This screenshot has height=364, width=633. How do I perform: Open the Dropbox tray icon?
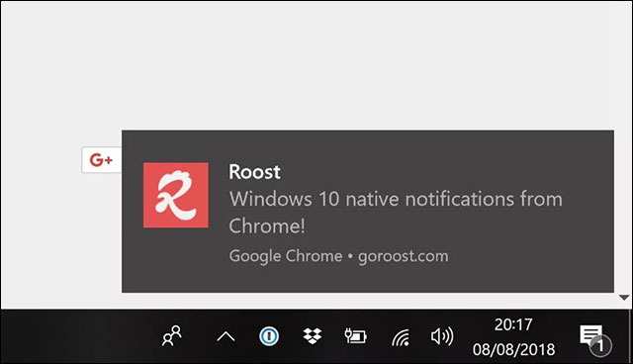coord(313,335)
